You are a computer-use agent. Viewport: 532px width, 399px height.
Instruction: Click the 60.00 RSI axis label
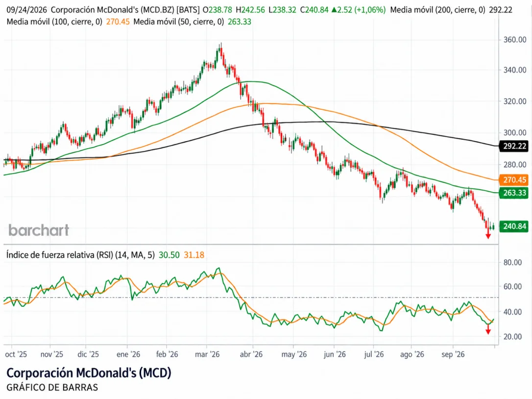tap(512, 287)
